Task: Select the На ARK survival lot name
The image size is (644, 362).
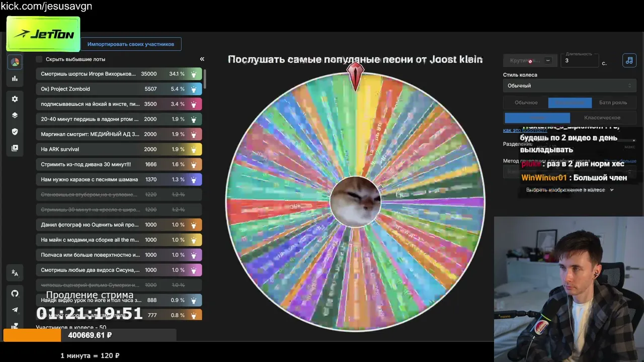Action: click(x=60, y=149)
